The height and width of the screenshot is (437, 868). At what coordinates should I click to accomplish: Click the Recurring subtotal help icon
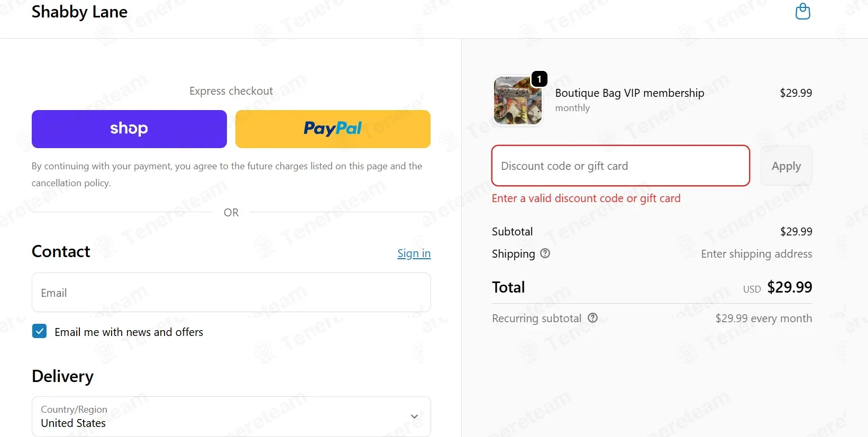coord(592,318)
